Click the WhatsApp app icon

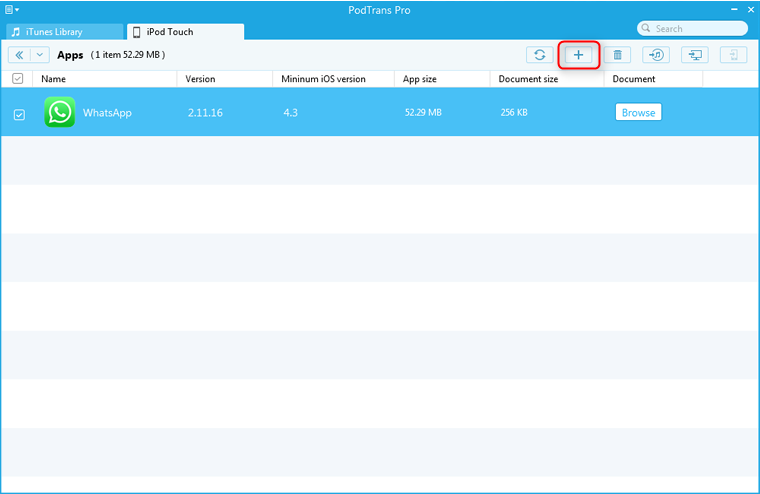pyautogui.click(x=60, y=112)
